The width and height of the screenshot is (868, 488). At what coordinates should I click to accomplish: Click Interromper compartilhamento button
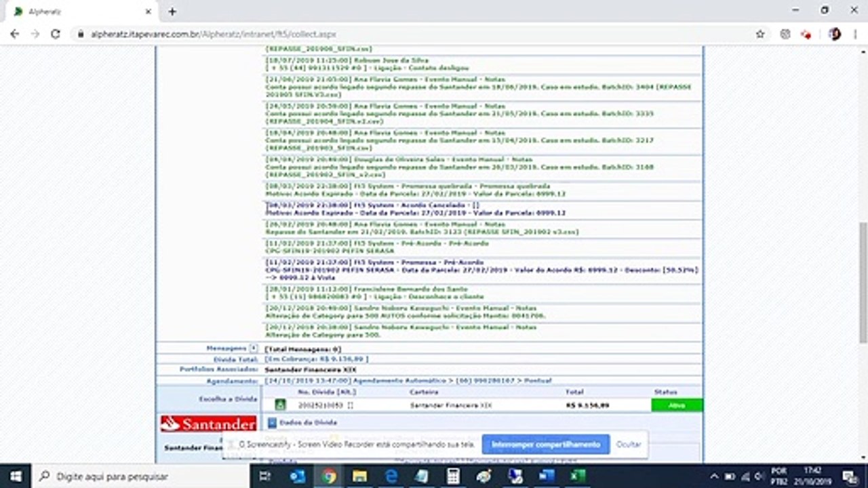pos(546,445)
